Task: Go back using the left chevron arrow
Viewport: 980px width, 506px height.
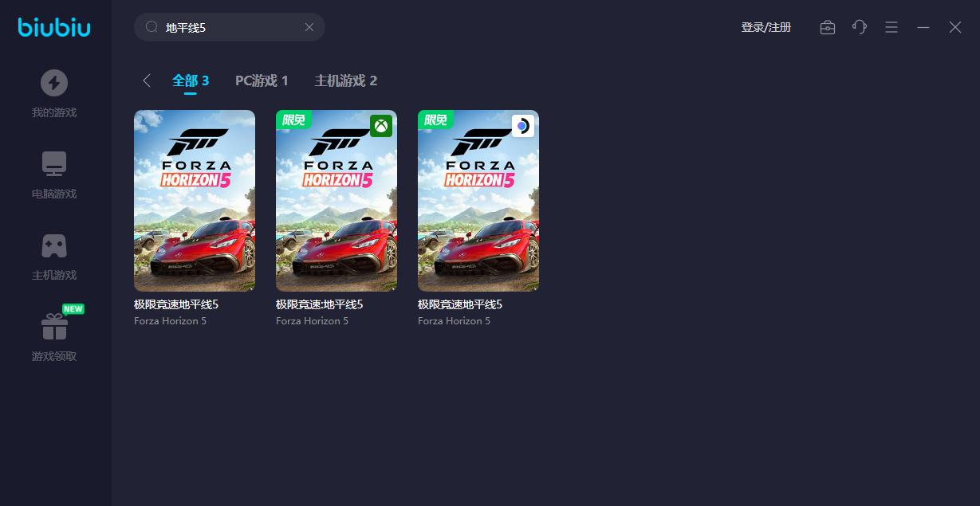Action: coord(147,80)
